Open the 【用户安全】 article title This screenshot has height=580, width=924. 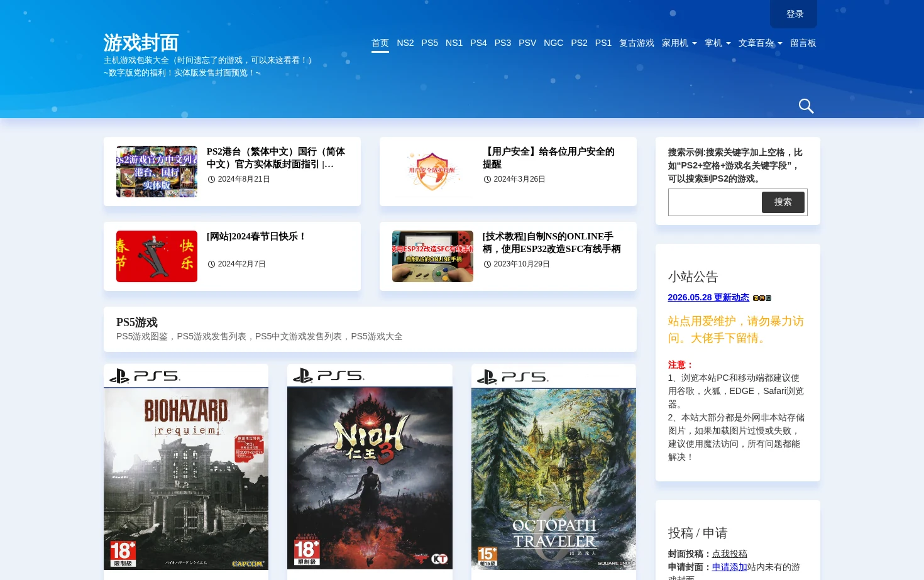[x=549, y=158]
